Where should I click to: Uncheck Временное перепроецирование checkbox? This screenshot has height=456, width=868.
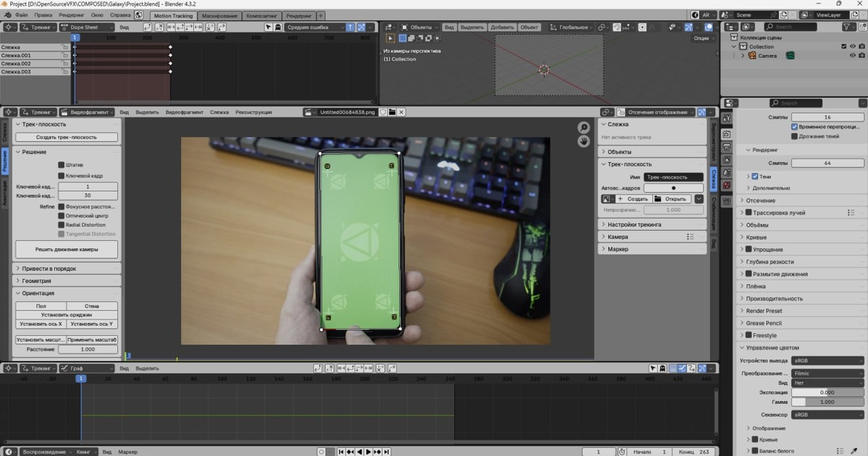[x=794, y=127]
